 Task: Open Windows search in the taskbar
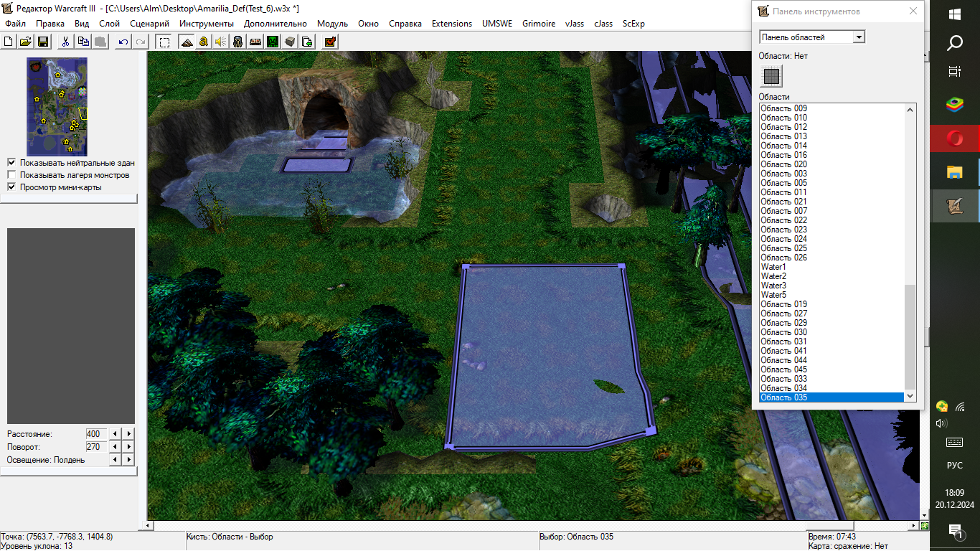(x=955, y=44)
